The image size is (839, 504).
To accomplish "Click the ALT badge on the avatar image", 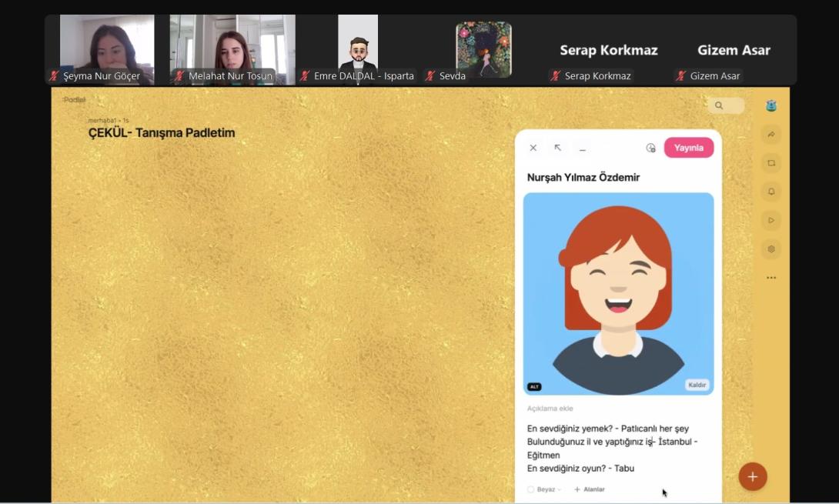I will [x=533, y=386].
